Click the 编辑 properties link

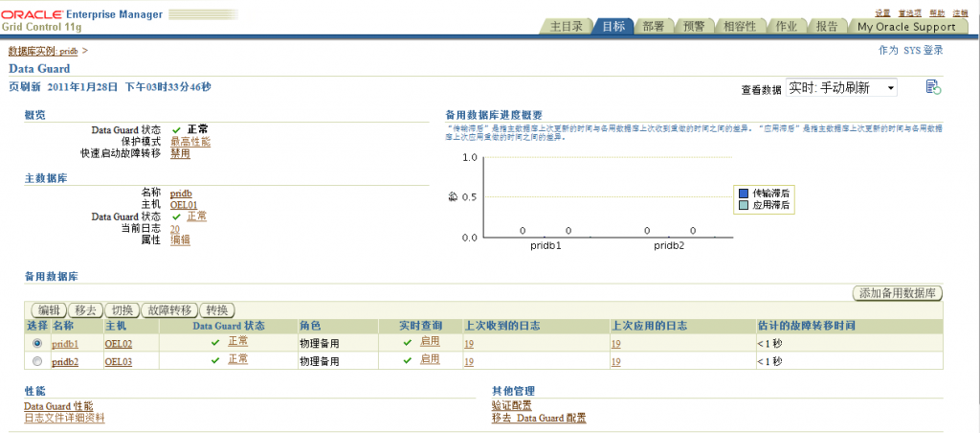[181, 239]
